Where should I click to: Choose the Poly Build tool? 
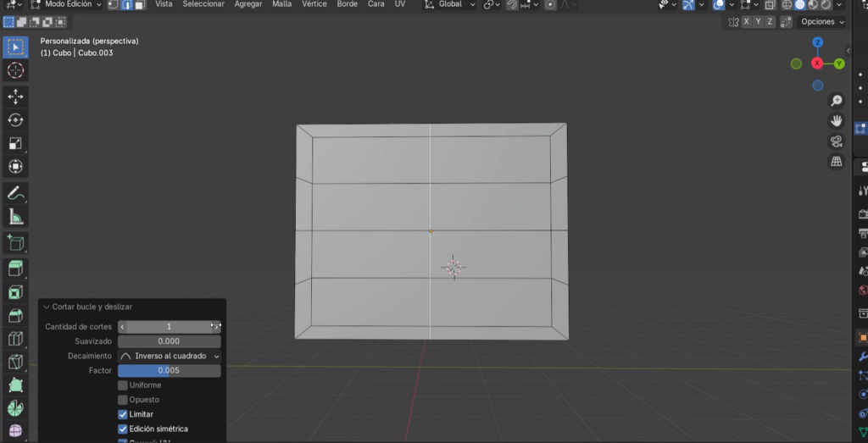pyautogui.click(x=15, y=385)
